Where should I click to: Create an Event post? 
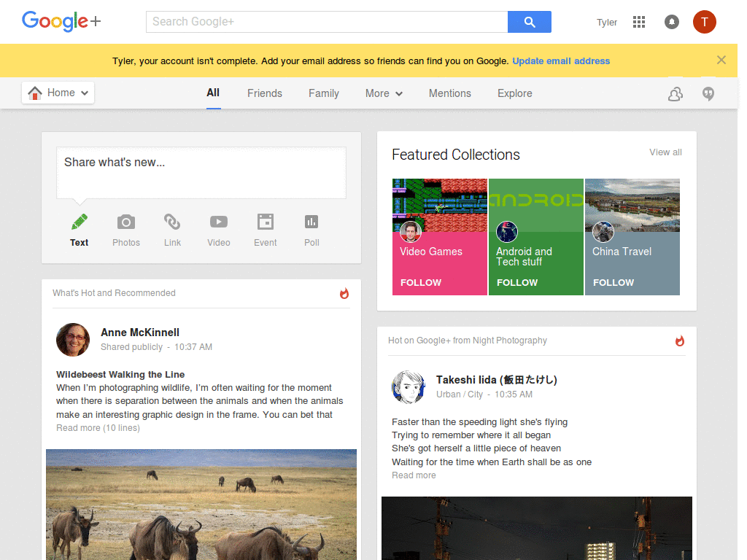266,222
